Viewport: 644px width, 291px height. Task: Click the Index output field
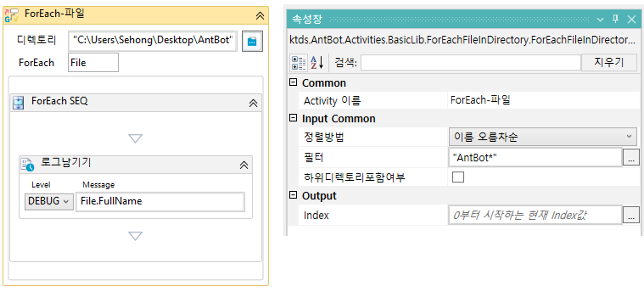coord(535,215)
